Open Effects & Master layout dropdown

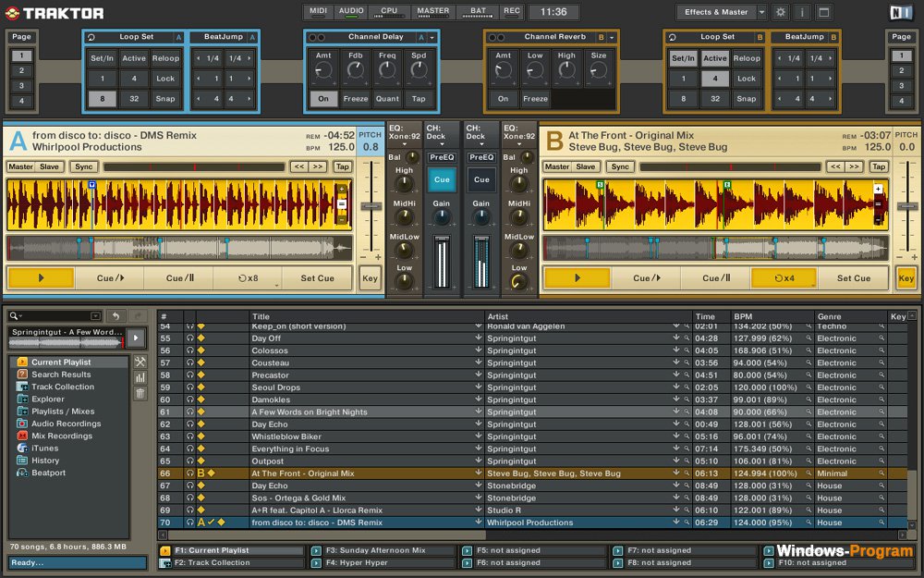coord(761,12)
